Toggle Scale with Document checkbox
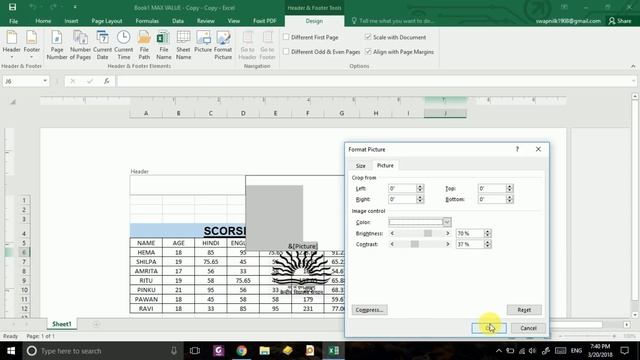 coord(368,37)
